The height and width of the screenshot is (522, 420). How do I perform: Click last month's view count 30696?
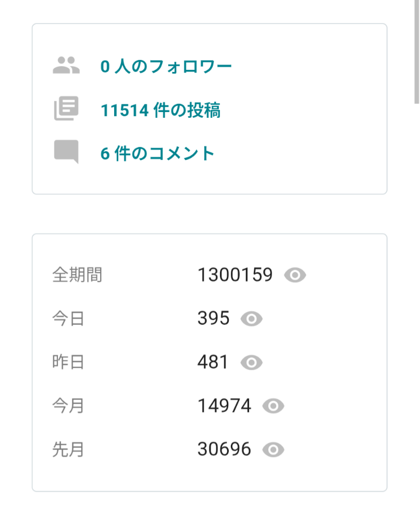pyautogui.click(x=225, y=449)
